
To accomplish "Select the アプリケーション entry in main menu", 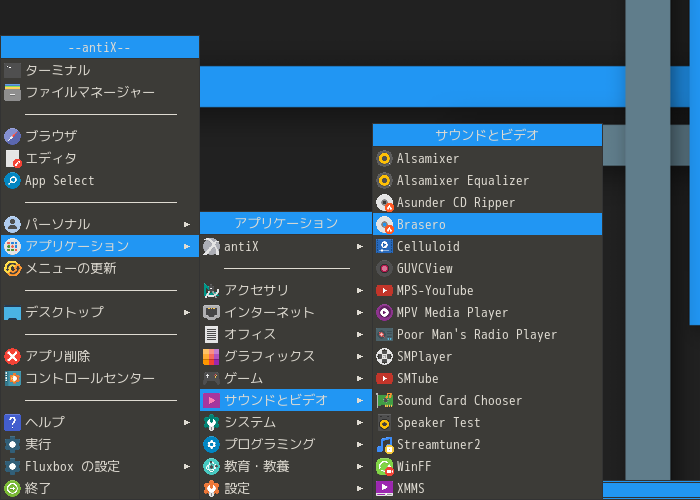I will click(100, 246).
